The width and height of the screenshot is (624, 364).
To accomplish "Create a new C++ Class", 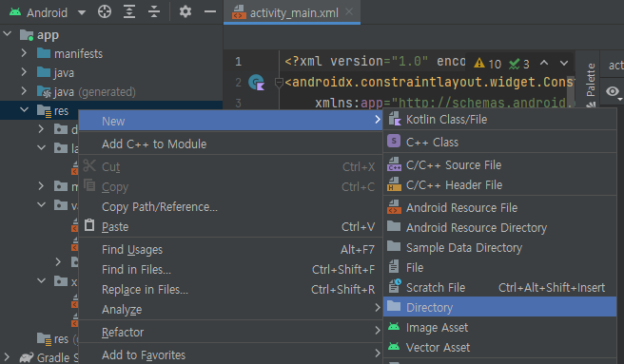I will coord(499,142).
